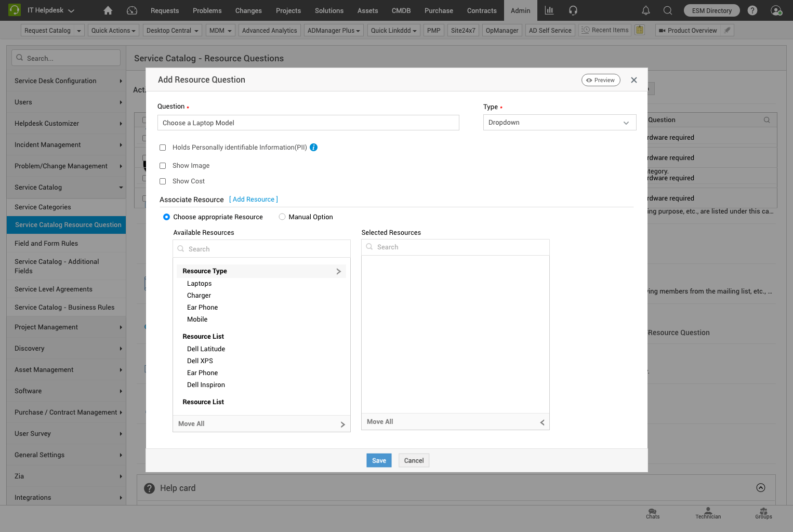Click the Groups icon in bottom corner
This screenshot has height=532, width=793.
click(x=763, y=513)
